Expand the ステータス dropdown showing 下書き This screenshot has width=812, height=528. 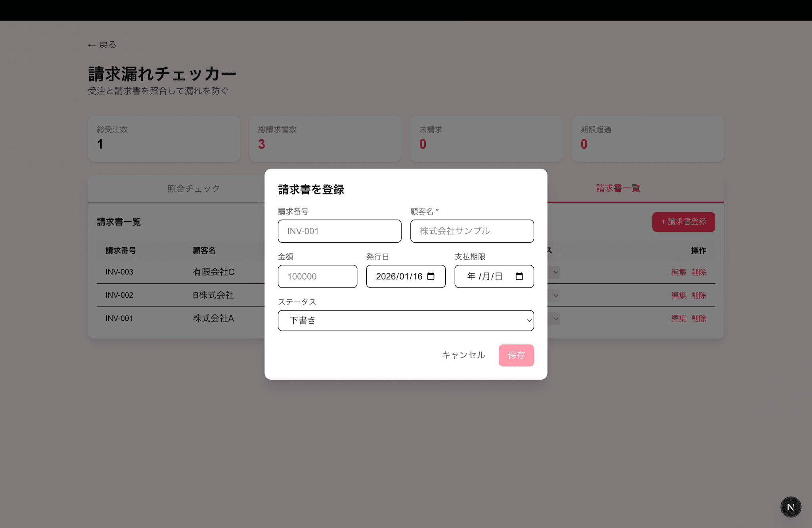(x=406, y=320)
